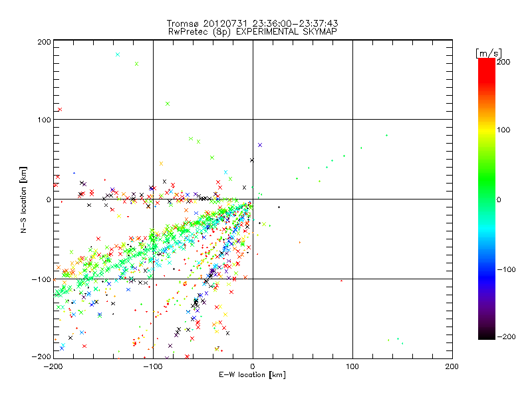Click the x-axis tick label "-100"

coord(153,366)
